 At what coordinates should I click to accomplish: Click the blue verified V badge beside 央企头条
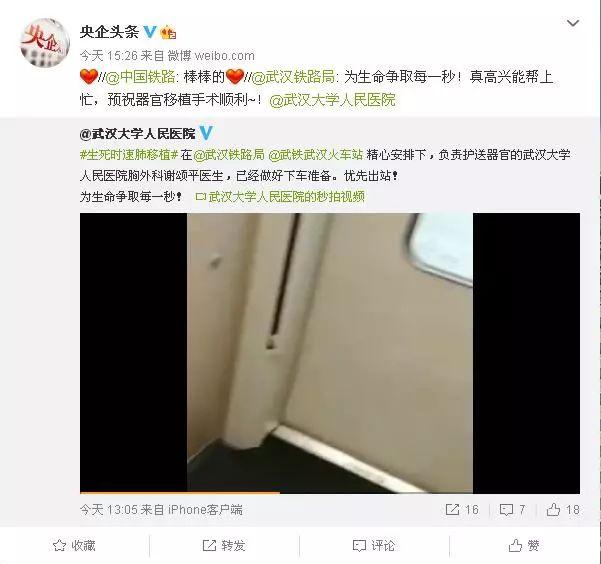150,32
